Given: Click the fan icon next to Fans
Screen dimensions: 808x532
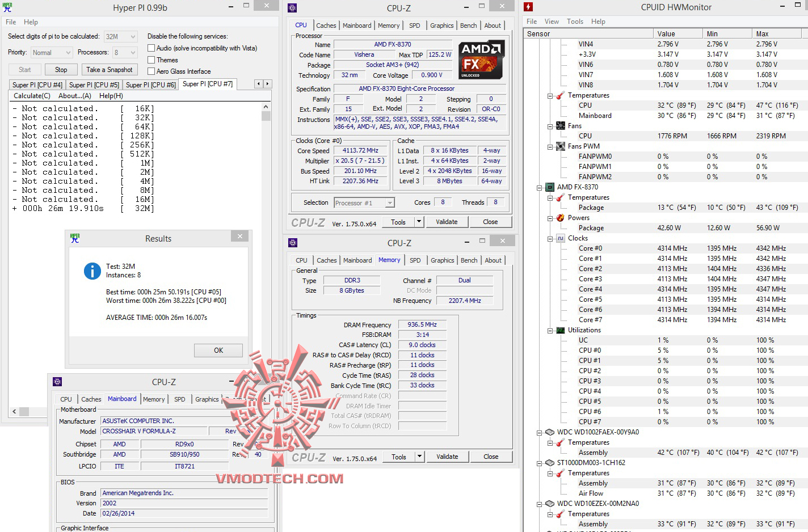Looking at the screenshot, I should (561, 126).
